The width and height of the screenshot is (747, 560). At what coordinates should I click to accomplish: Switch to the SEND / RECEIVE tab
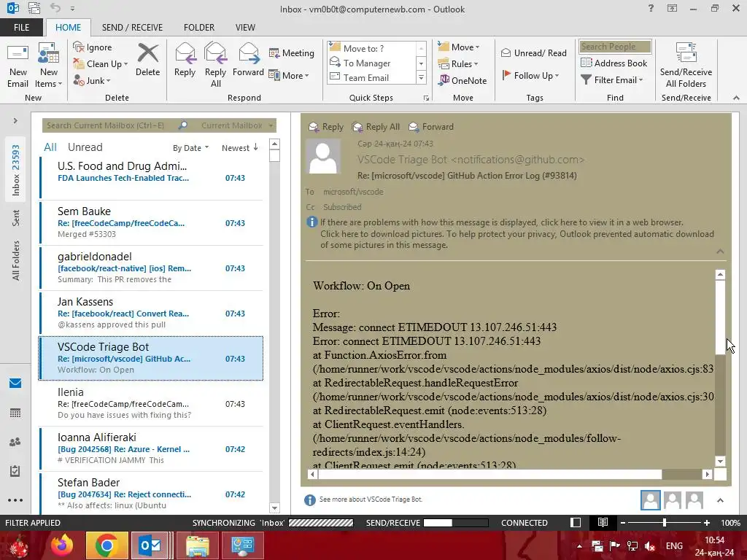(132, 27)
